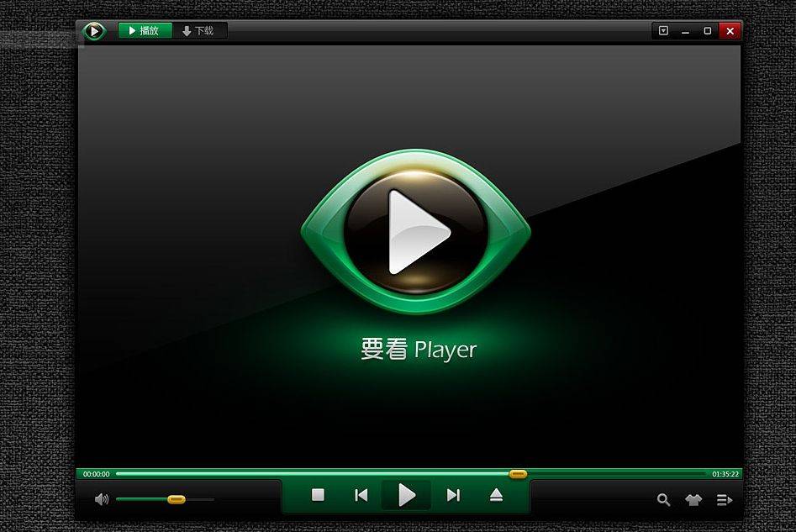Skip to the previous track

[x=361, y=495]
